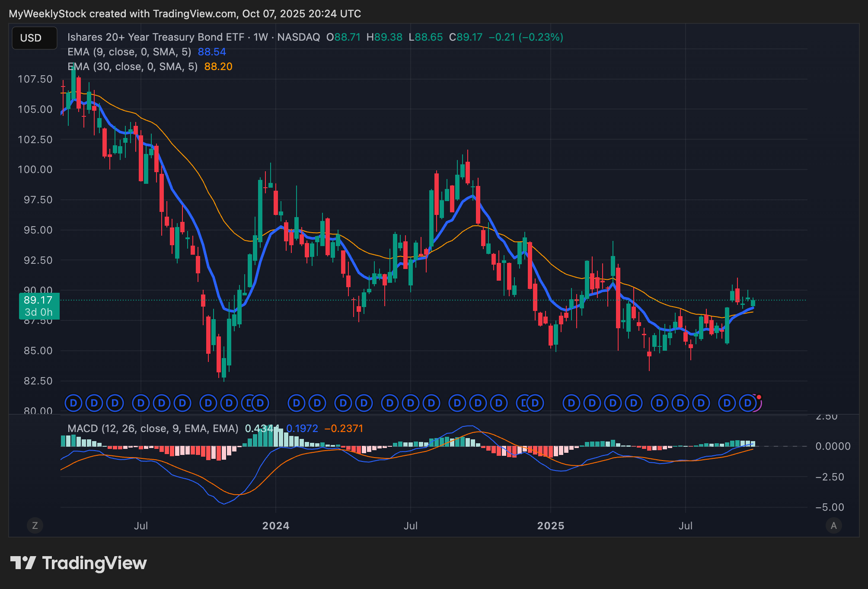Image resolution: width=868 pixels, height=589 pixels.
Task: Open the USD currency selector
Action: coord(34,38)
